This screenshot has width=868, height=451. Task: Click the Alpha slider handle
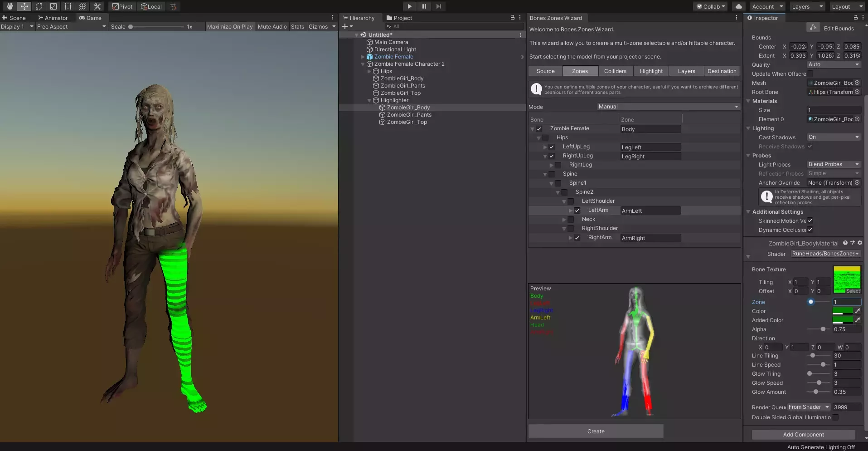tap(823, 329)
